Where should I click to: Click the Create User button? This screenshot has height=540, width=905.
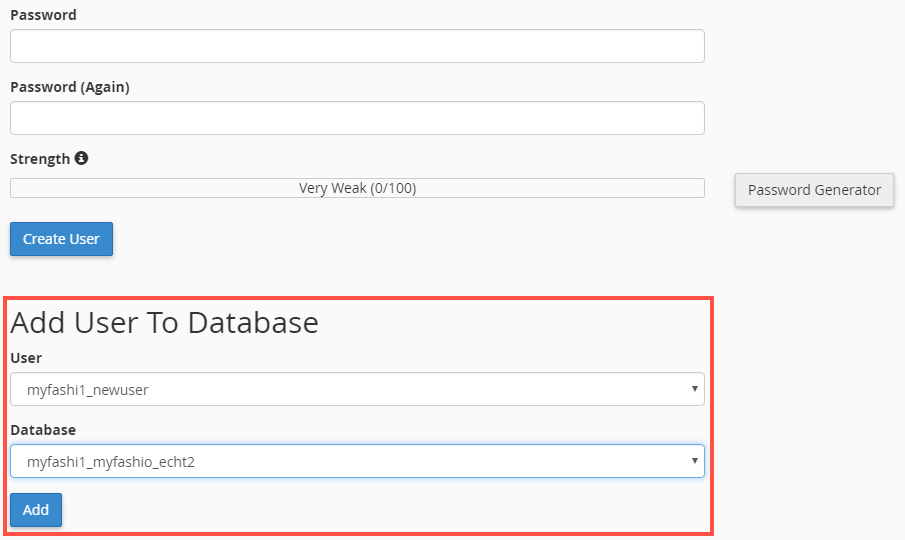61,239
